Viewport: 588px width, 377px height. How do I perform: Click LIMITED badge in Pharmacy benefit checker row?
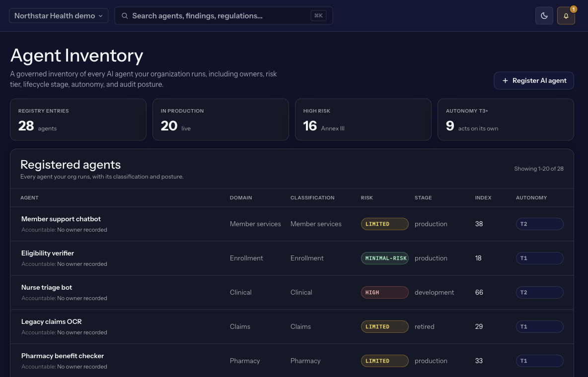[385, 361]
